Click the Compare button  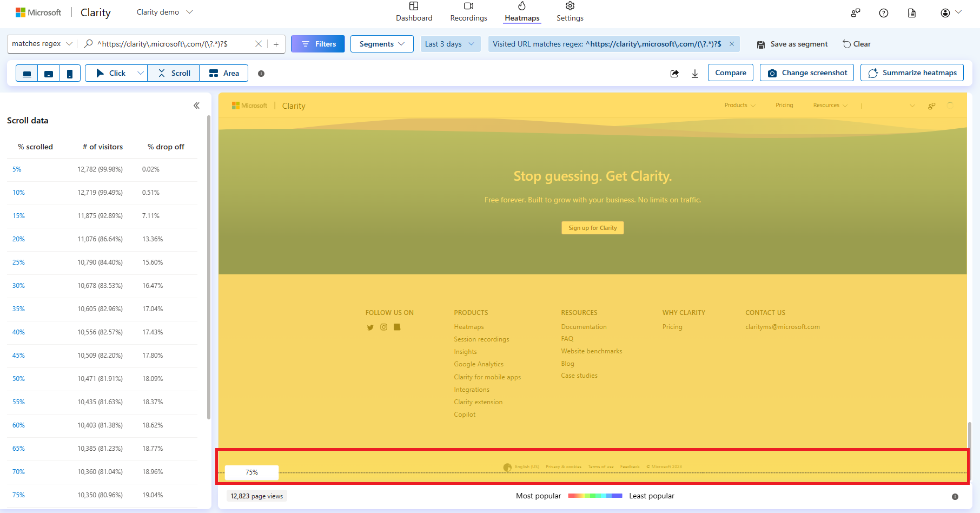tap(731, 73)
